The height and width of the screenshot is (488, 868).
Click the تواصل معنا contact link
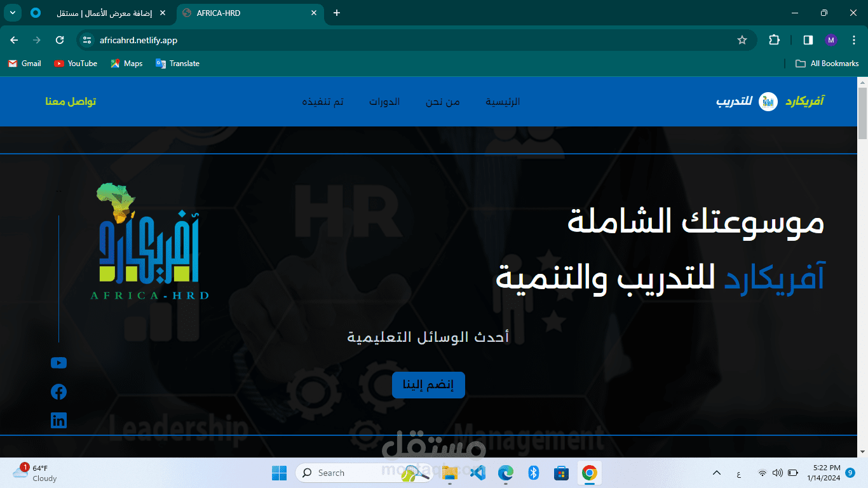pyautogui.click(x=71, y=102)
